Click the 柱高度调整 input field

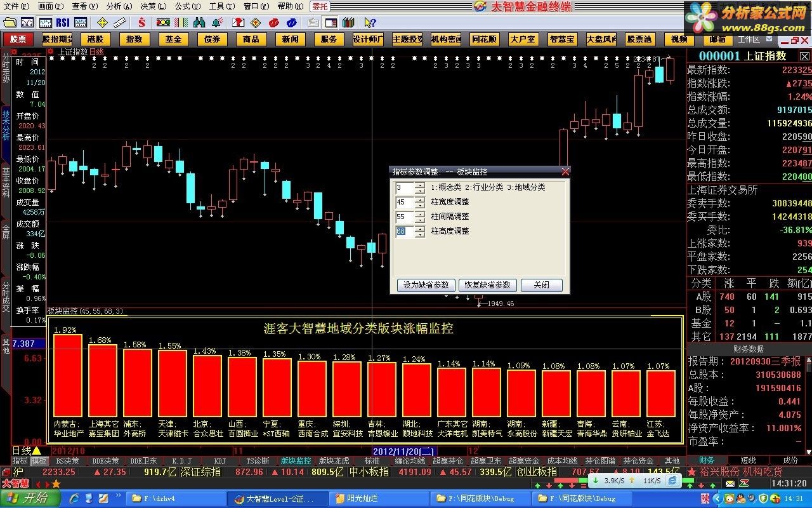404,231
